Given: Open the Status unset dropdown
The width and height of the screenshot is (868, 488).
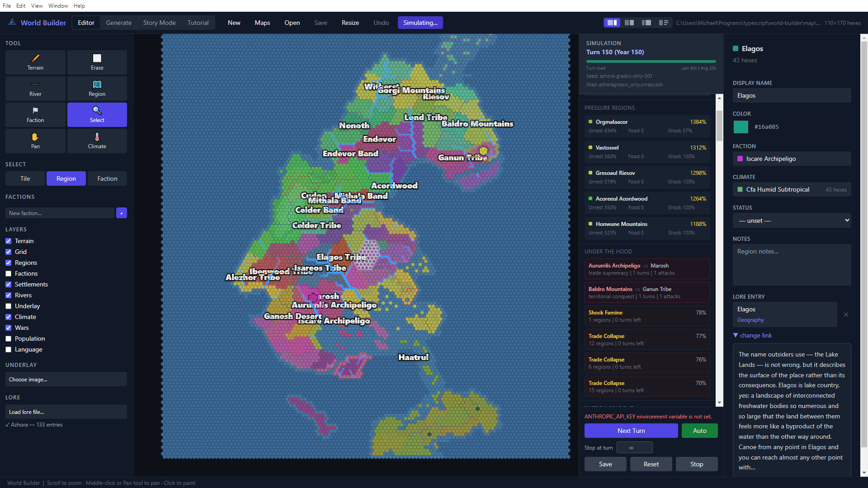Looking at the screenshot, I should click(x=792, y=221).
